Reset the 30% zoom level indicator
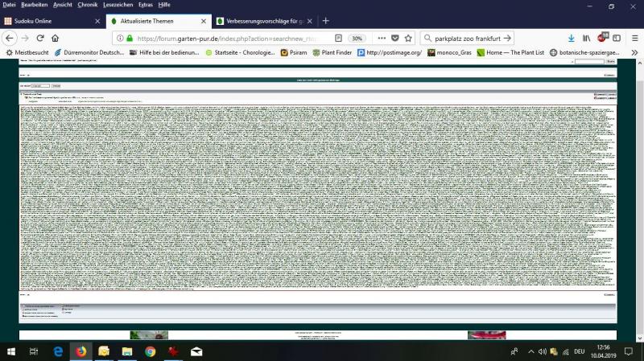The height and width of the screenshot is (361, 644). 356,38
